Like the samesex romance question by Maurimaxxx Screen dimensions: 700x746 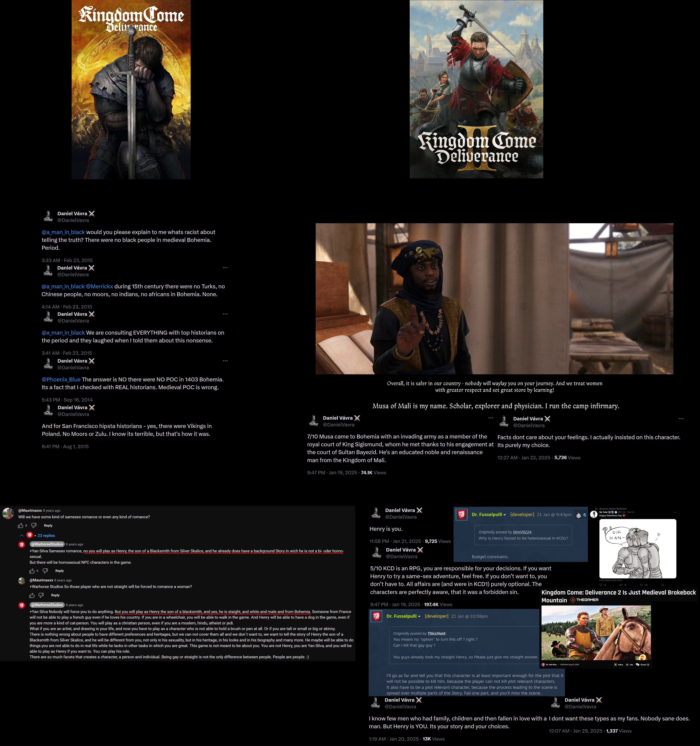click(x=20, y=525)
